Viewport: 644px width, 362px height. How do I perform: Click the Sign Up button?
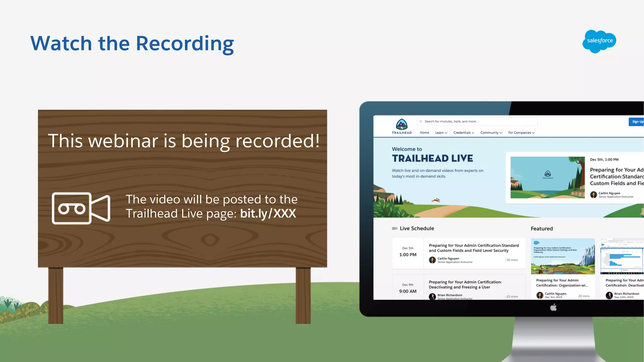(636, 122)
